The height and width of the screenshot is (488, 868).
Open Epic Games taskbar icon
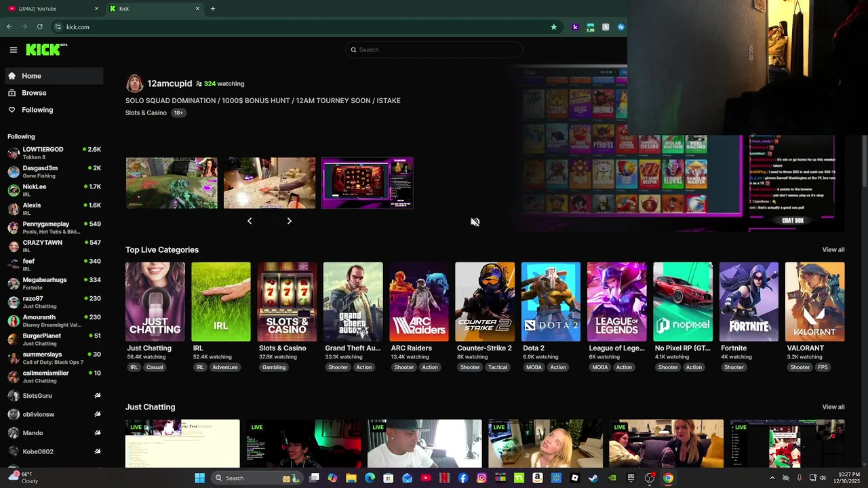tap(631, 478)
